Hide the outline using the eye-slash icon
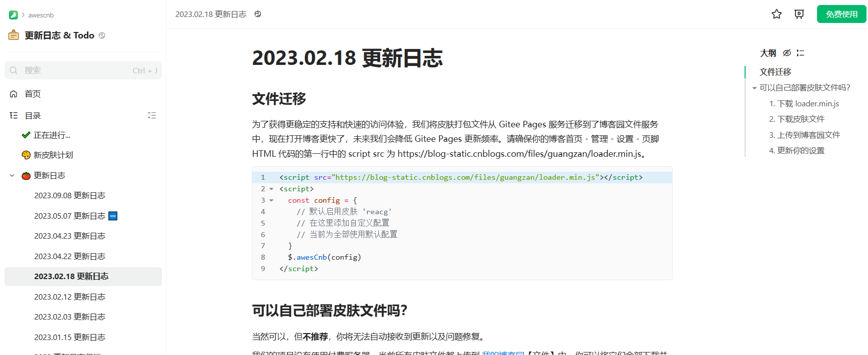This screenshot has height=355, width=868. (787, 53)
